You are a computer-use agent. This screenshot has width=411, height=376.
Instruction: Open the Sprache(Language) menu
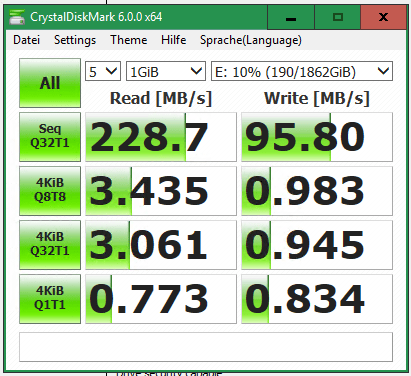tap(251, 40)
